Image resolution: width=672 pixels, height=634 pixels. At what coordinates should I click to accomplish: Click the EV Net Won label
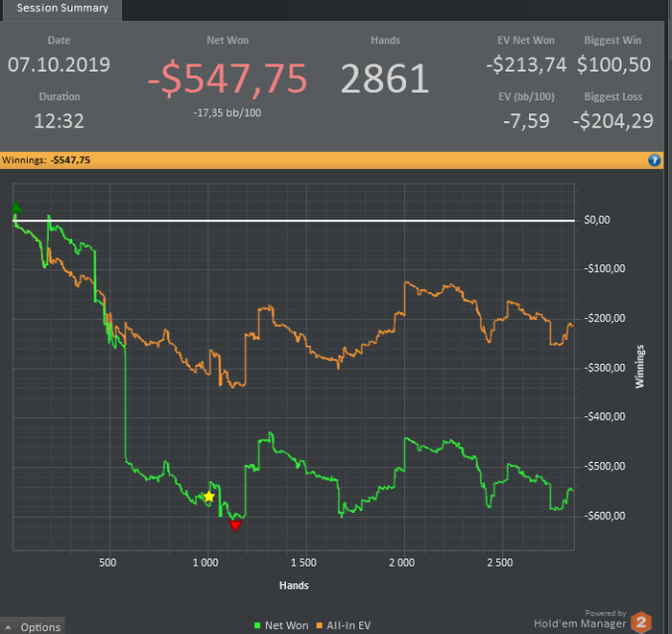526,40
